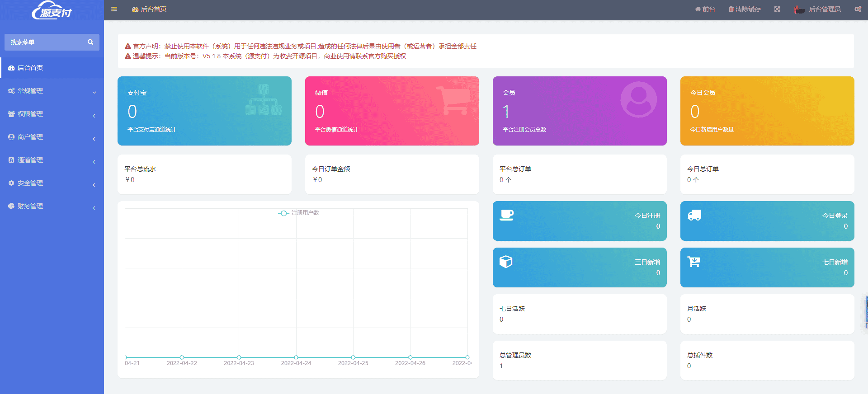This screenshot has width=868, height=394.
Task: Select 后台首页 in the sidebar menu
Action: 52,68
